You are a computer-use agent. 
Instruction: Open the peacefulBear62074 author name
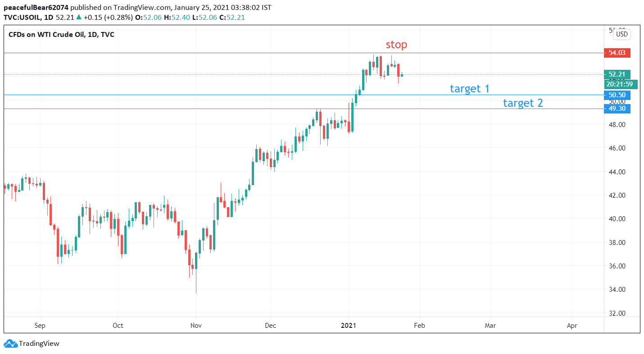[36, 8]
